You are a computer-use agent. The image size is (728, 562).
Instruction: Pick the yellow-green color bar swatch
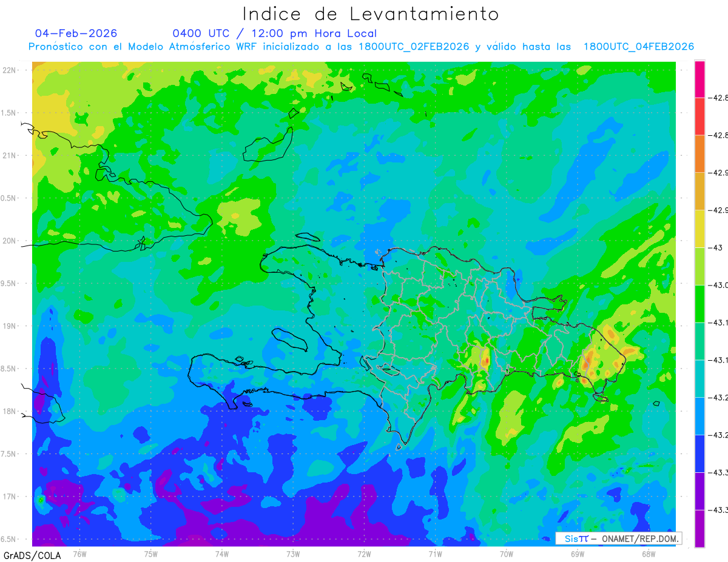point(699,266)
